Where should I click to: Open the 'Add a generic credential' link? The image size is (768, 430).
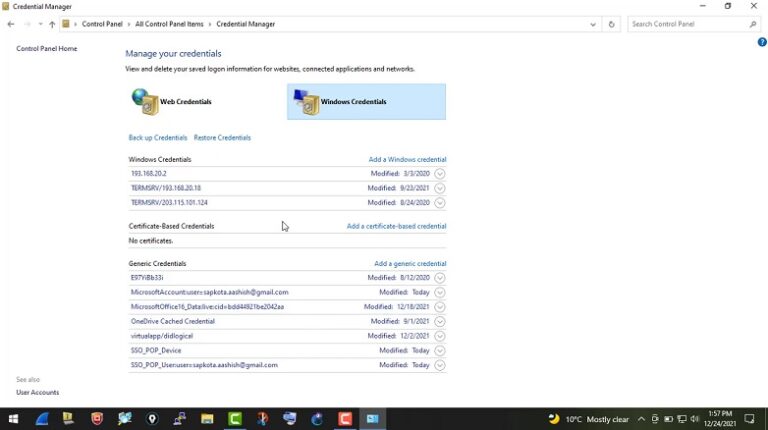coord(410,264)
